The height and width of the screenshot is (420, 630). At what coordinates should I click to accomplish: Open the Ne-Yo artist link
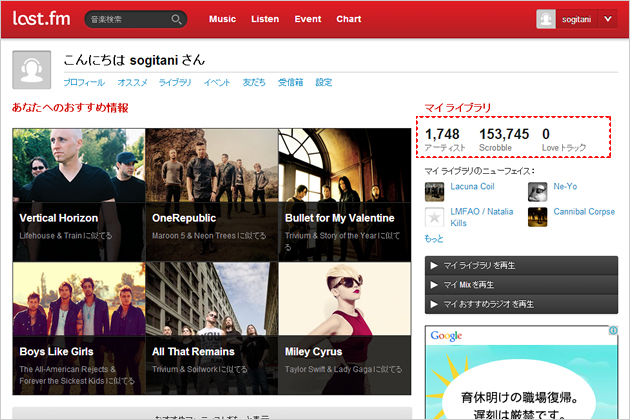pos(565,186)
